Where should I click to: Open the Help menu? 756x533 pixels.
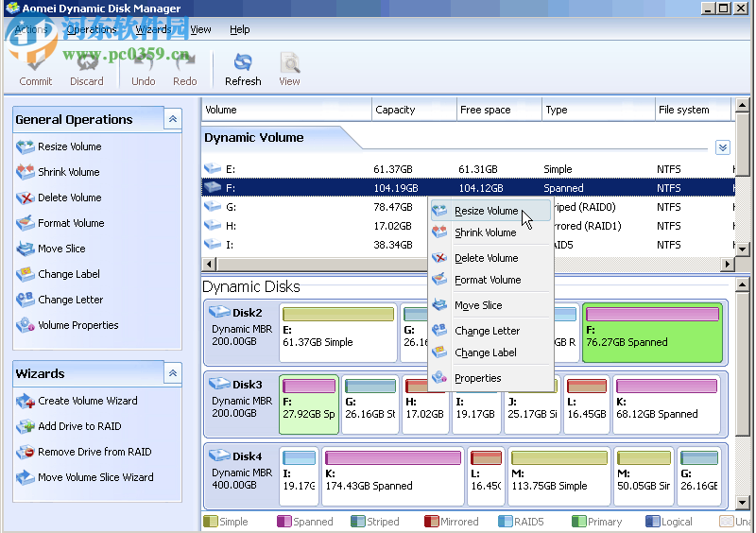coord(240,30)
